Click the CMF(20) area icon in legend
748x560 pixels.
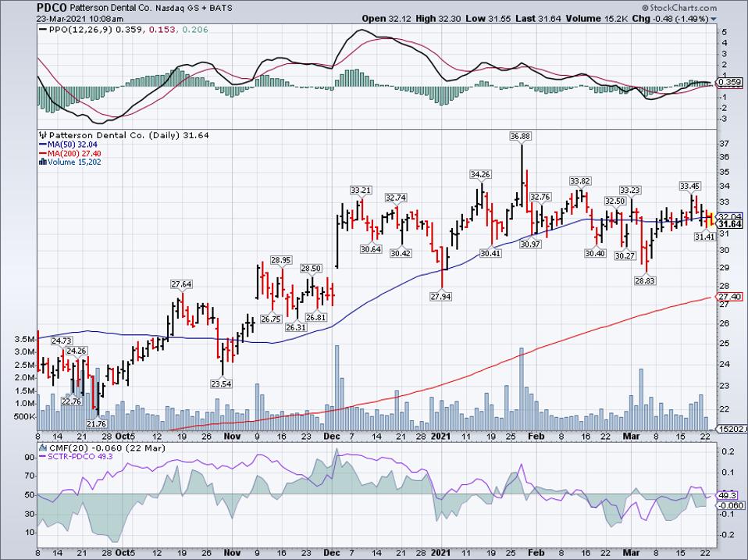[x=43, y=448]
